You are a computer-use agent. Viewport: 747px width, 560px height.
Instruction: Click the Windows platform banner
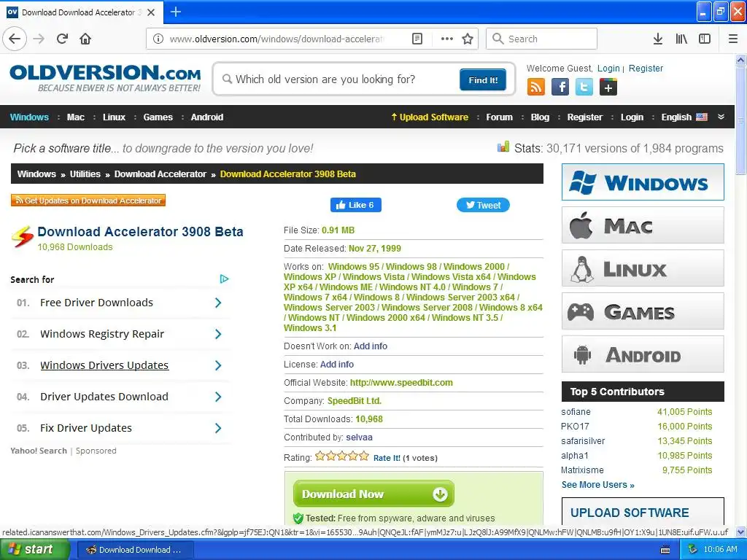coord(643,182)
